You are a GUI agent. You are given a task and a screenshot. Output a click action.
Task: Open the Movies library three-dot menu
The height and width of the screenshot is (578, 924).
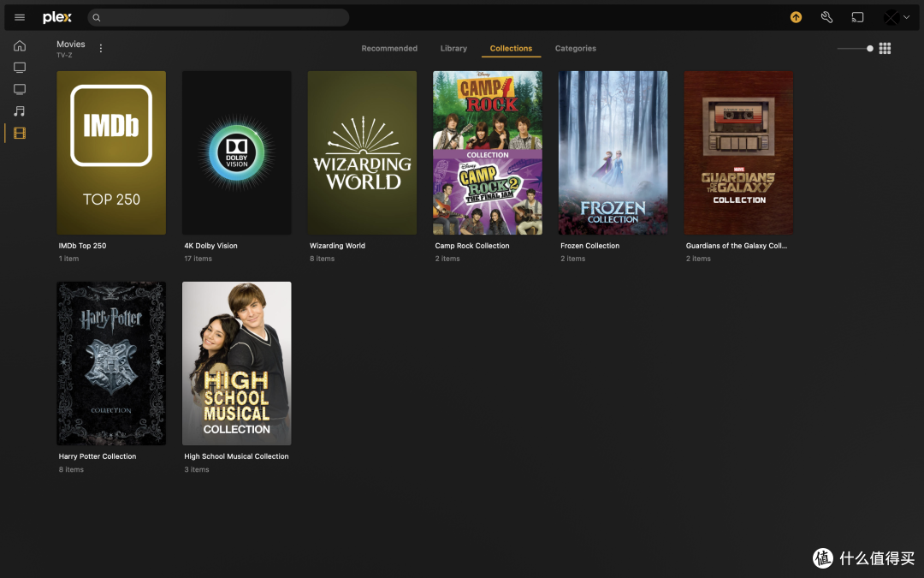click(101, 48)
